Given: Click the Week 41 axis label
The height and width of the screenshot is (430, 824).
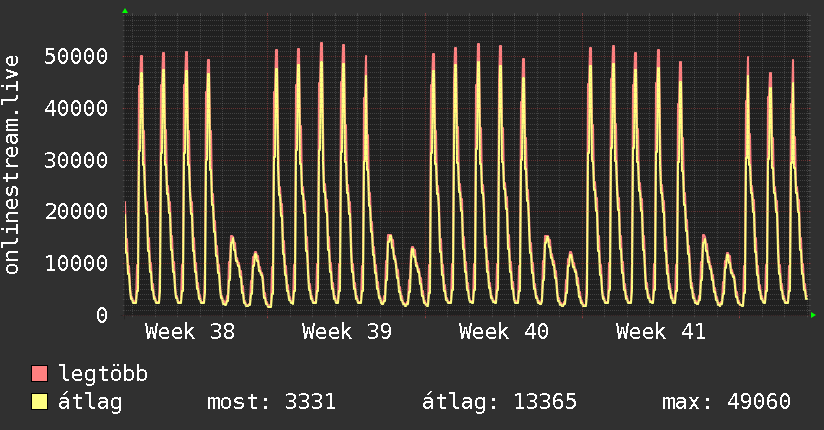Looking at the screenshot, I should click(x=661, y=332).
